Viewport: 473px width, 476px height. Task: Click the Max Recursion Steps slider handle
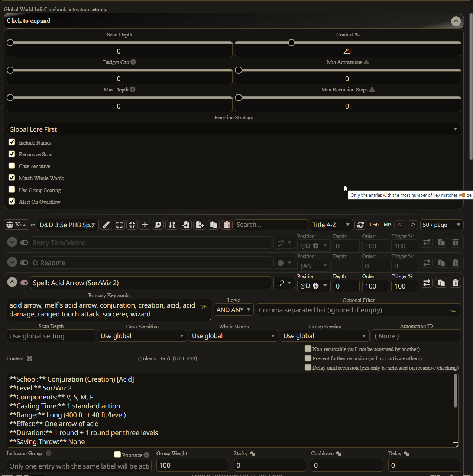(x=239, y=98)
